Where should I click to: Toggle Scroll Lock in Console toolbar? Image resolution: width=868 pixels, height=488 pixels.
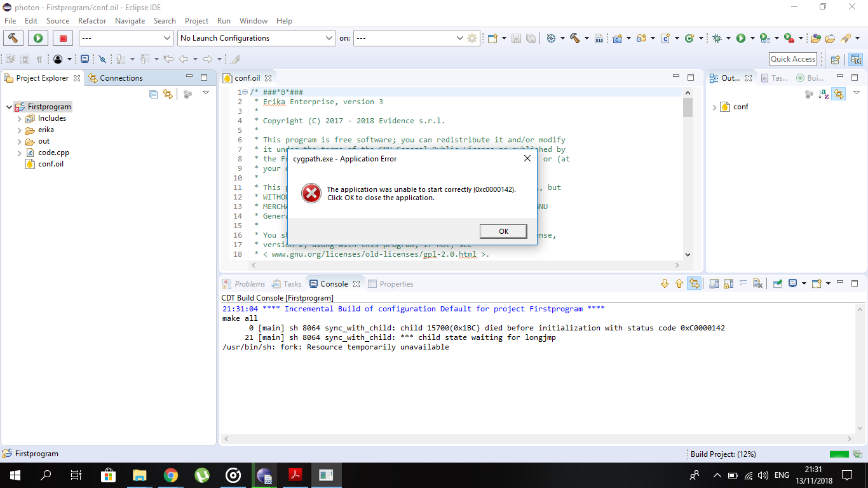[728, 284]
